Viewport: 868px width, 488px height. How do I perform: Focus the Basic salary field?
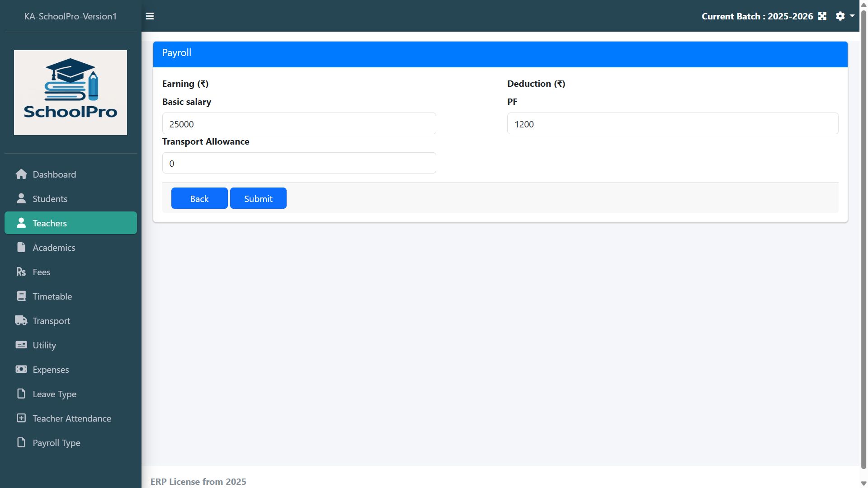[x=299, y=124]
